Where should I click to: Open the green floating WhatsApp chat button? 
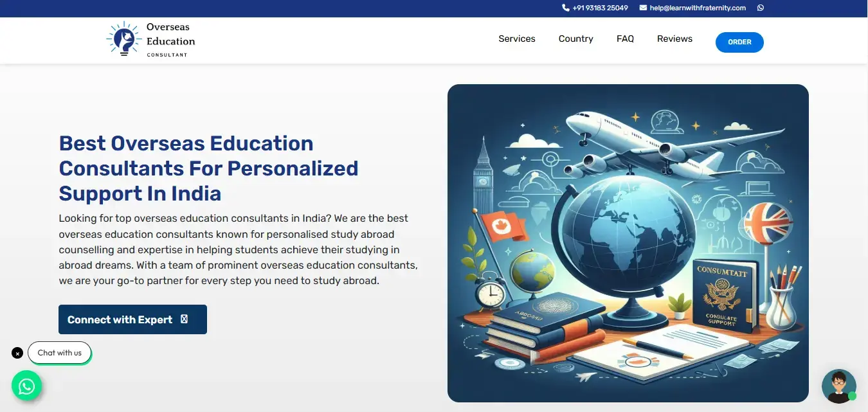[x=26, y=386]
